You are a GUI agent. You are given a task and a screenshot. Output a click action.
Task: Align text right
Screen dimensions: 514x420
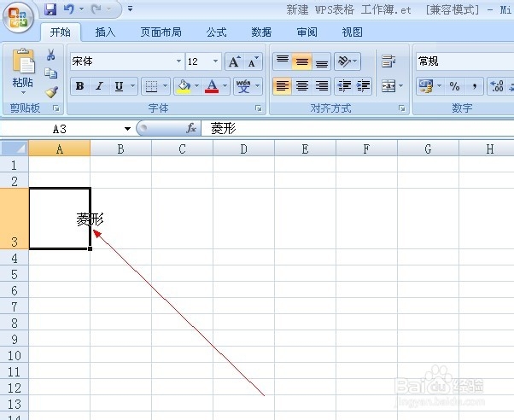pyautogui.click(x=322, y=86)
